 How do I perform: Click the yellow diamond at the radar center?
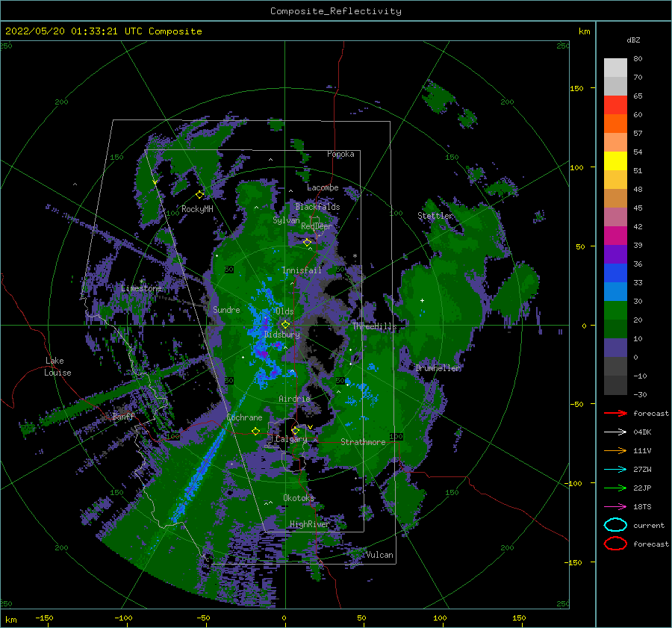click(x=285, y=325)
